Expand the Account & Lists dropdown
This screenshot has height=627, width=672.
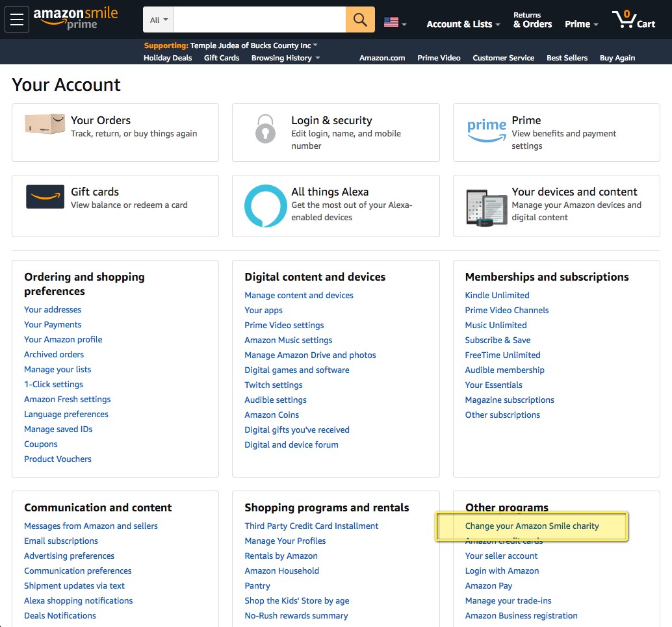[x=463, y=24]
